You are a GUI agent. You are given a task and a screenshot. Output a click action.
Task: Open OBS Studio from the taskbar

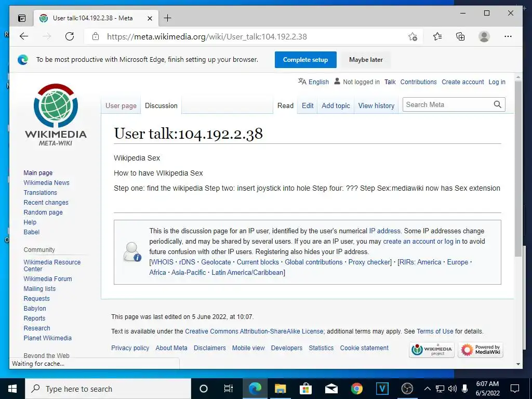coord(407,389)
